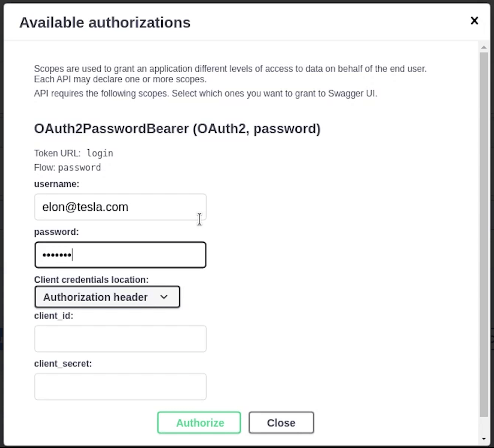The height and width of the screenshot is (448, 494).
Task: Click the OAuth2PasswordBearer heading
Action: click(177, 129)
